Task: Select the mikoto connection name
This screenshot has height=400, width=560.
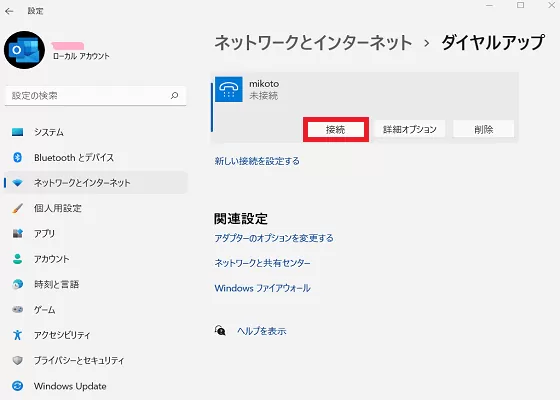Action: pos(264,84)
